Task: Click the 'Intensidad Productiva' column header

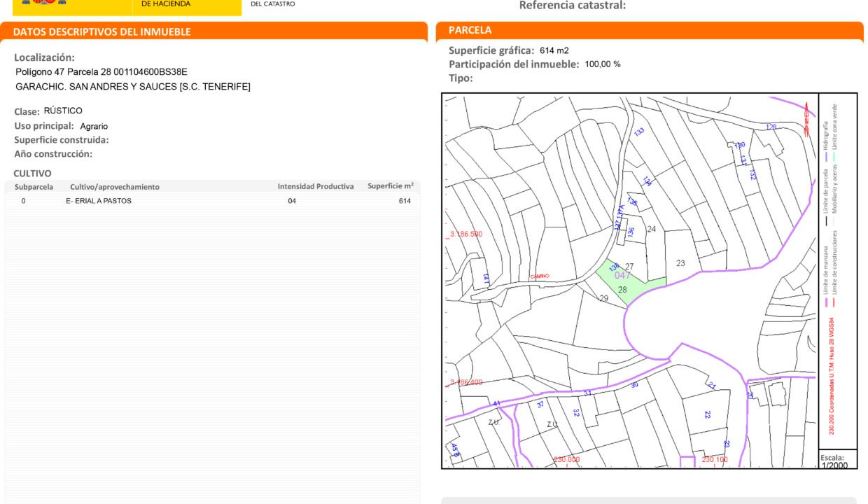Action: pyautogui.click(x=316, y=187)
